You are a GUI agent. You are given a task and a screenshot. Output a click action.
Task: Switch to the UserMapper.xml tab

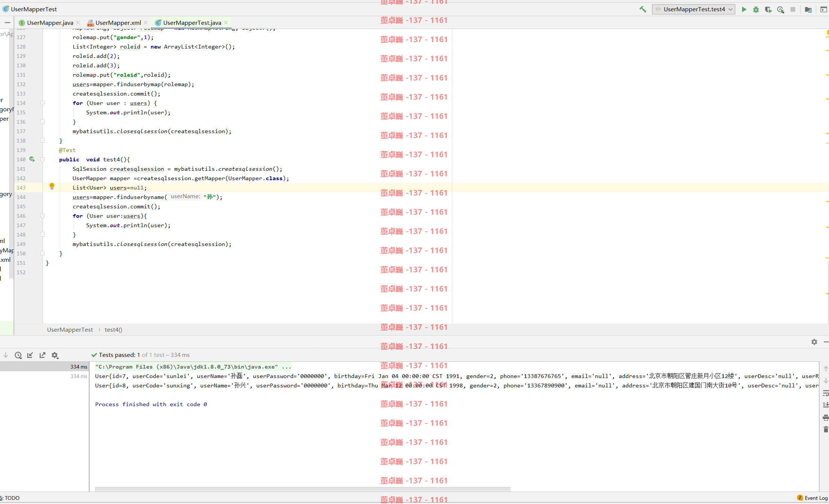pos(118,23)
